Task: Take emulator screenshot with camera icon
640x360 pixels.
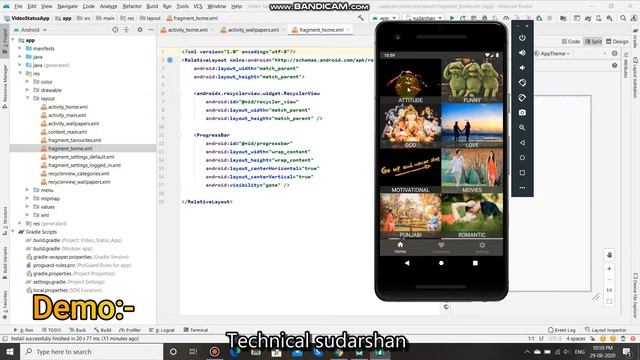Action: tap(522, 113)
